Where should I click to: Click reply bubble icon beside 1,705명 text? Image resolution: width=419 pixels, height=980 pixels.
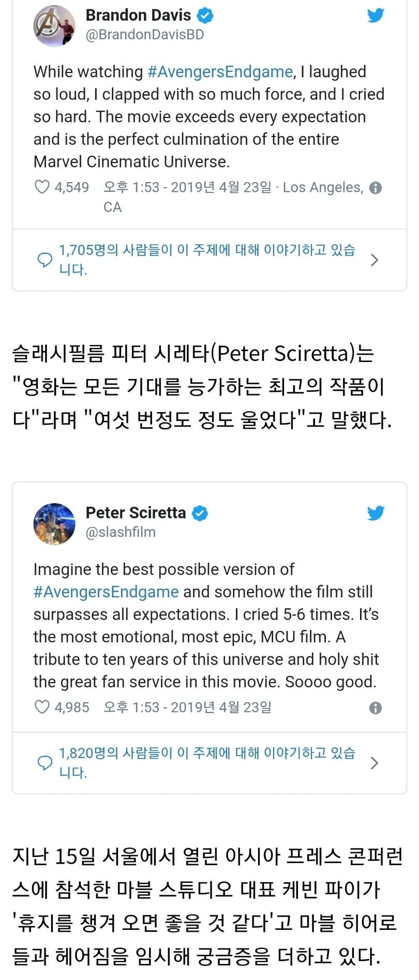point(45,260)
